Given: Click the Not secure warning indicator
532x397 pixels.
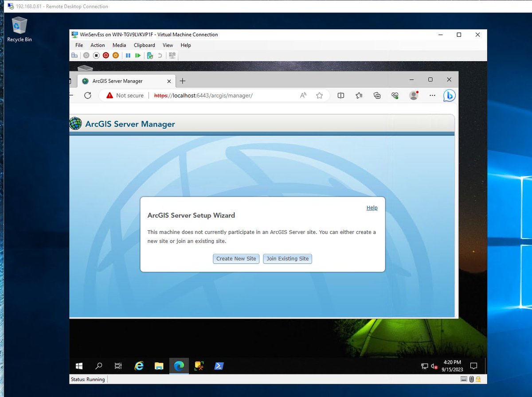Looking at the screenshot, I should click(x=125, y=95).
